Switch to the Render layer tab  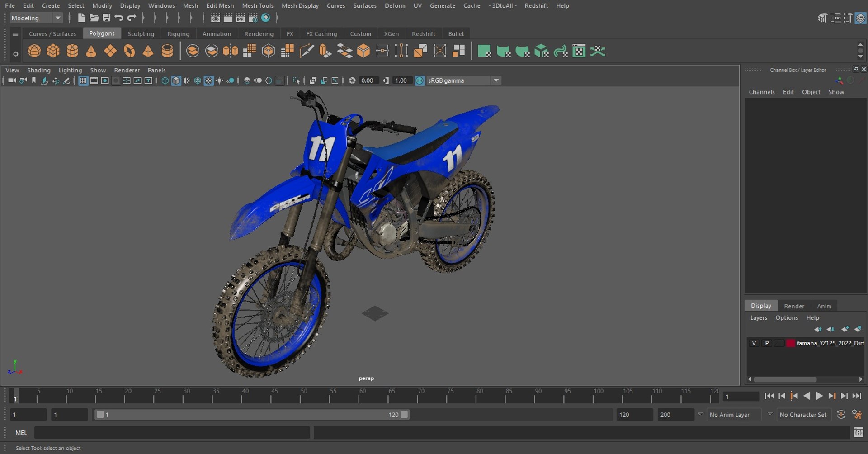tap(794, 306)
